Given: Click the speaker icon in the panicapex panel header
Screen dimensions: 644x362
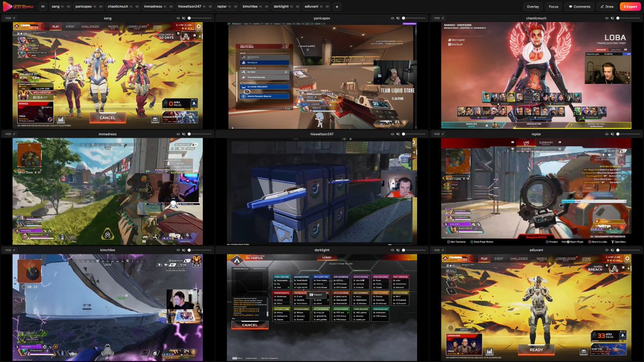Looking at the screenshot, I should 398,18.
